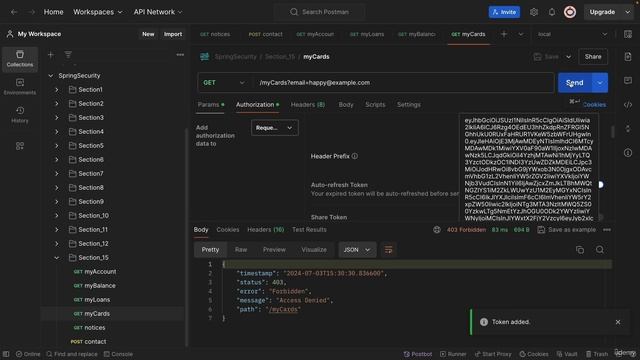Open Trash in the status bar
This screenshot has height=360, width=640.
pos(597,354)
